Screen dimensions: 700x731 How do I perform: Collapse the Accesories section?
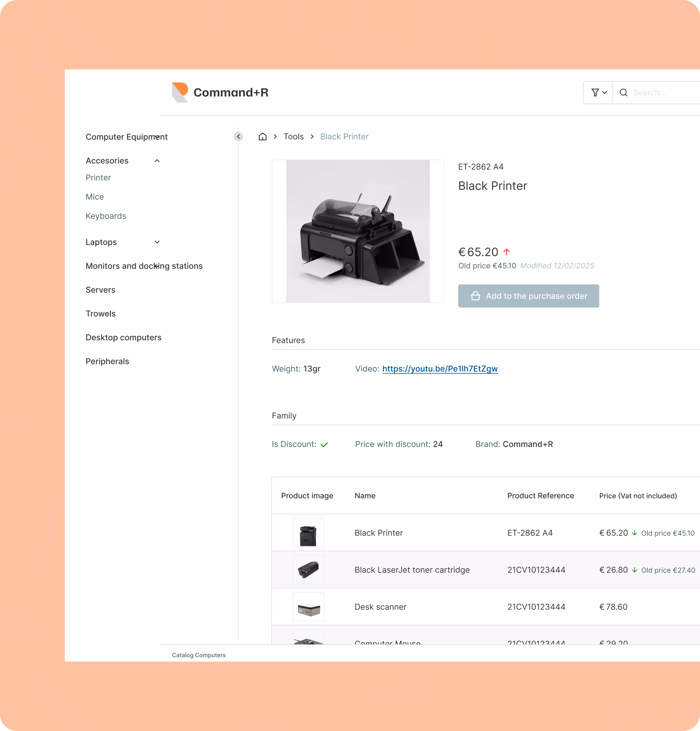157,161
